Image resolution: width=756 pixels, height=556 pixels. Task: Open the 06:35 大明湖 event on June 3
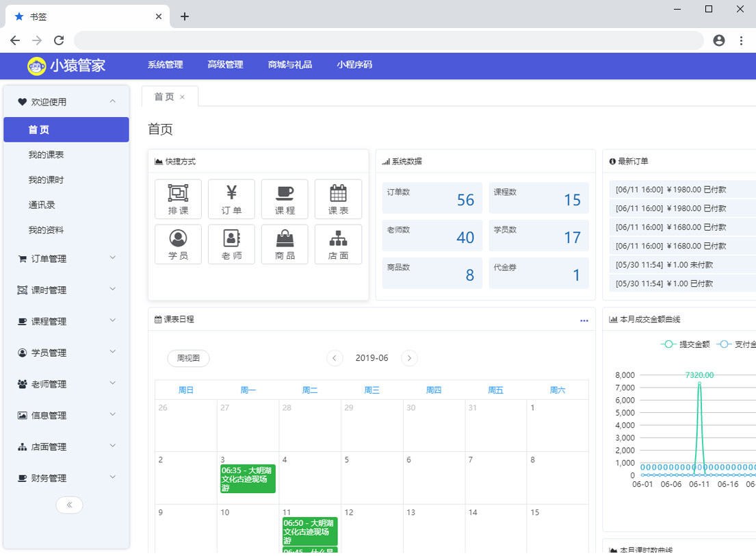point(248,479)
